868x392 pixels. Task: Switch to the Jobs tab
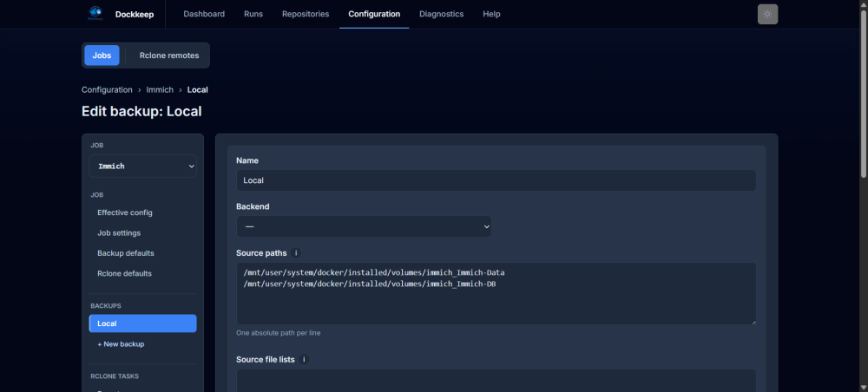tap(102, 56)
